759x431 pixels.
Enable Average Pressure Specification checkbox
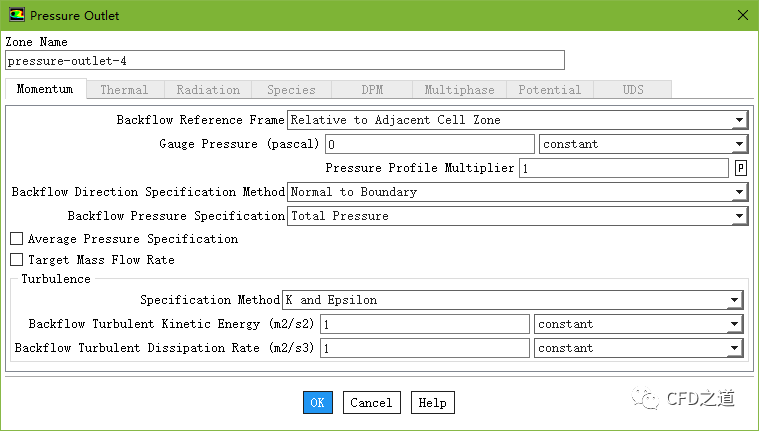coord(16,240)
